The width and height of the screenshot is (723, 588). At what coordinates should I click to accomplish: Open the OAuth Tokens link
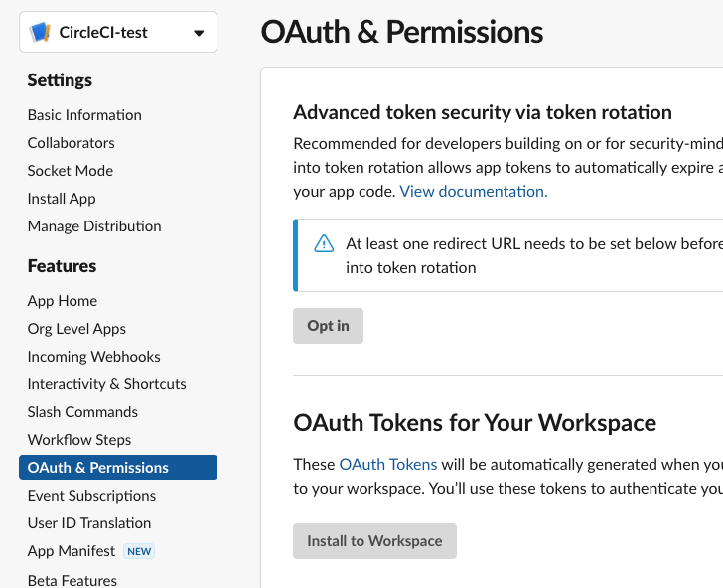[x=388, y=464]
